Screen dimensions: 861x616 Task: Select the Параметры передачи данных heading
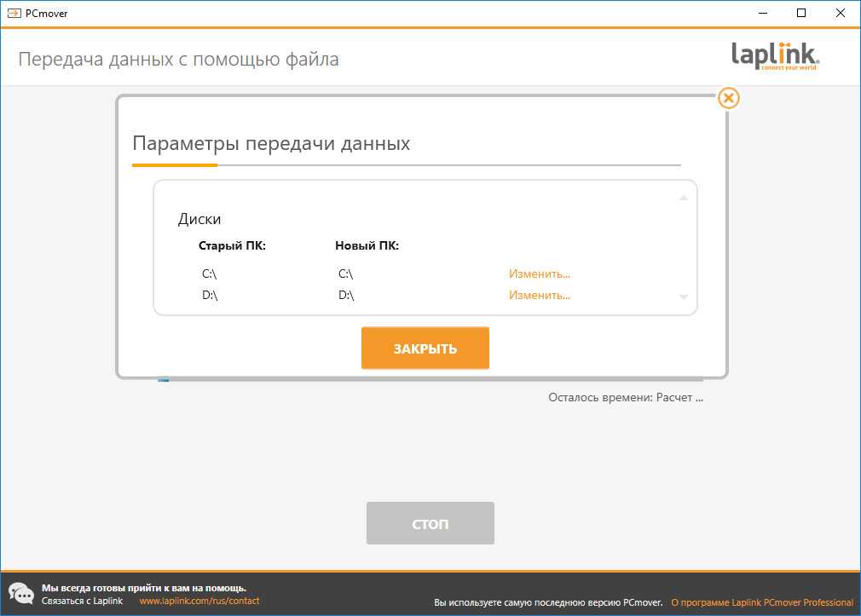coord(271,143)
